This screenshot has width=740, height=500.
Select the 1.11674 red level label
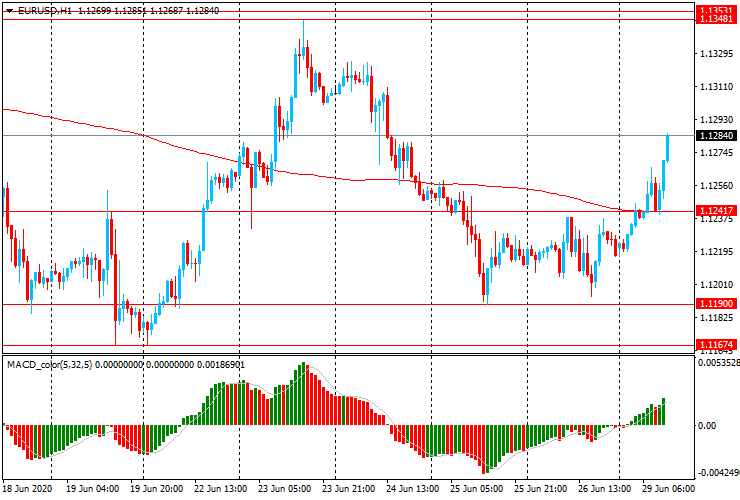716,345
